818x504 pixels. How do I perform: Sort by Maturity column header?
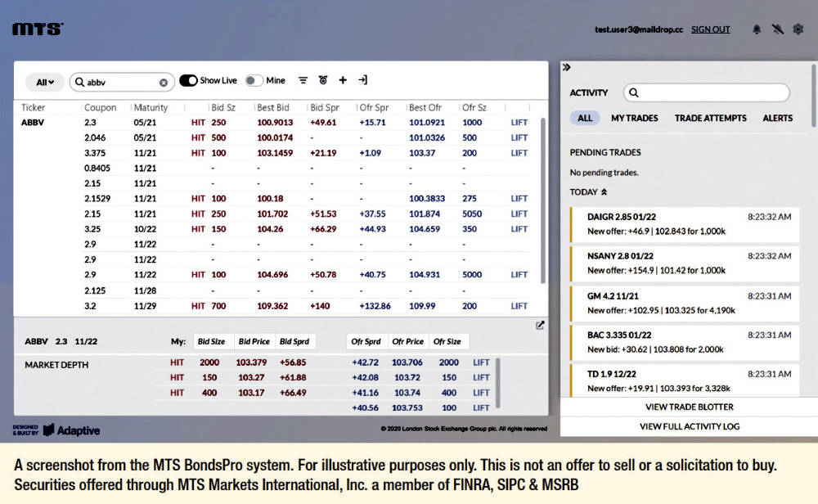[151, 107]
